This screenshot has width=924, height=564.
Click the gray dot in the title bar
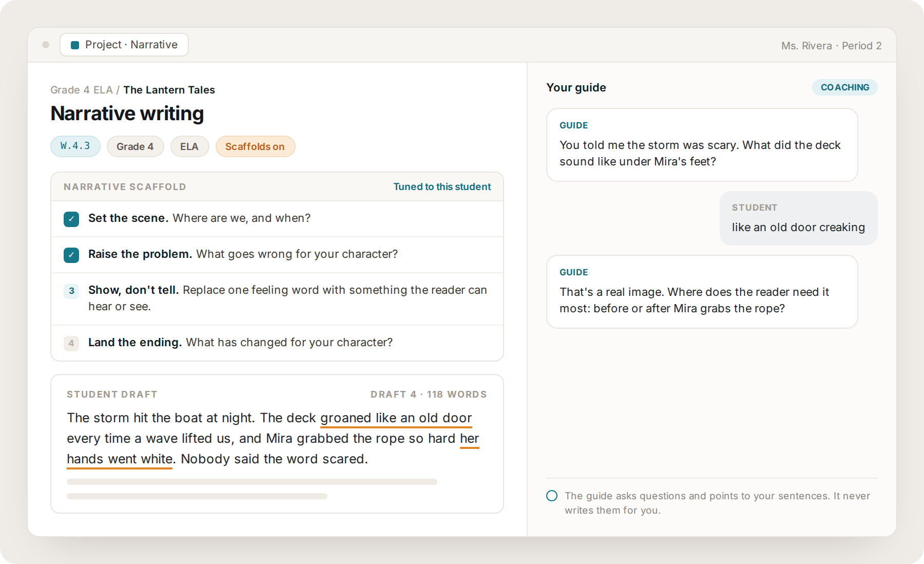point(46,45)
